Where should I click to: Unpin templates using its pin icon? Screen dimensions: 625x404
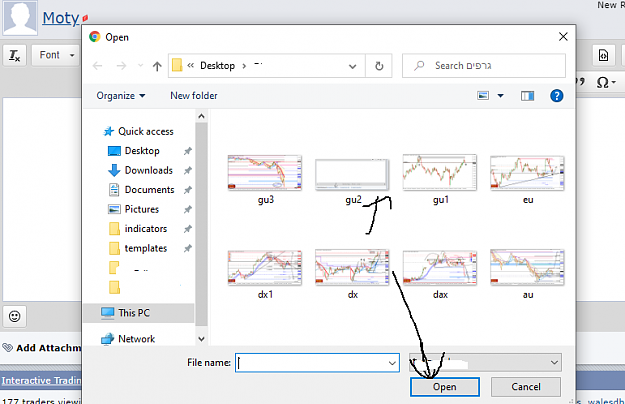pyautogui.click(x=187, y=249)
